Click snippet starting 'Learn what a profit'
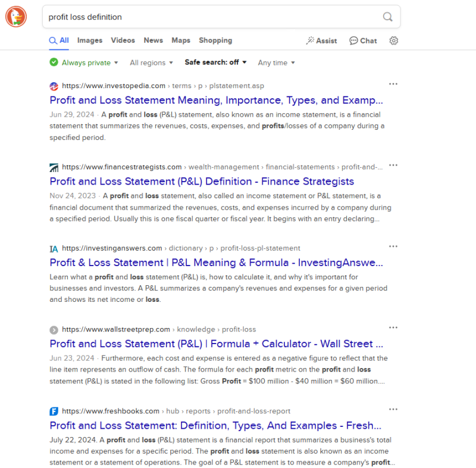476x468 pixels. pos(218,288)
